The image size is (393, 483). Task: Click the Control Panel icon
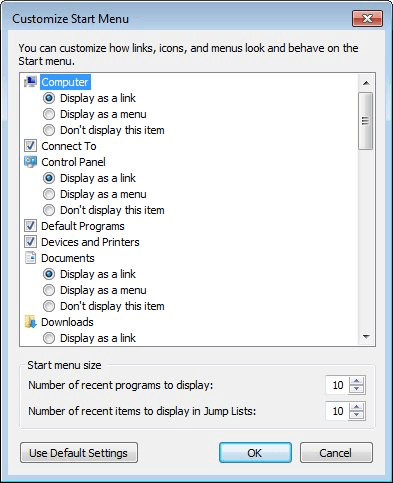pos(30,162)
